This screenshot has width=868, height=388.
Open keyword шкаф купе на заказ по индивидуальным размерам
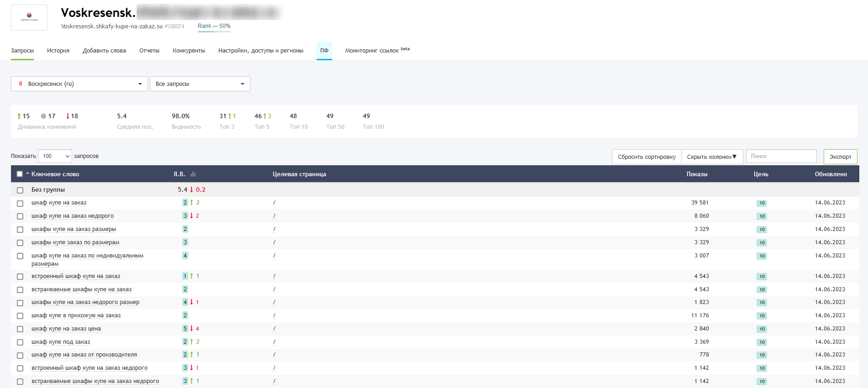[87, 260]
